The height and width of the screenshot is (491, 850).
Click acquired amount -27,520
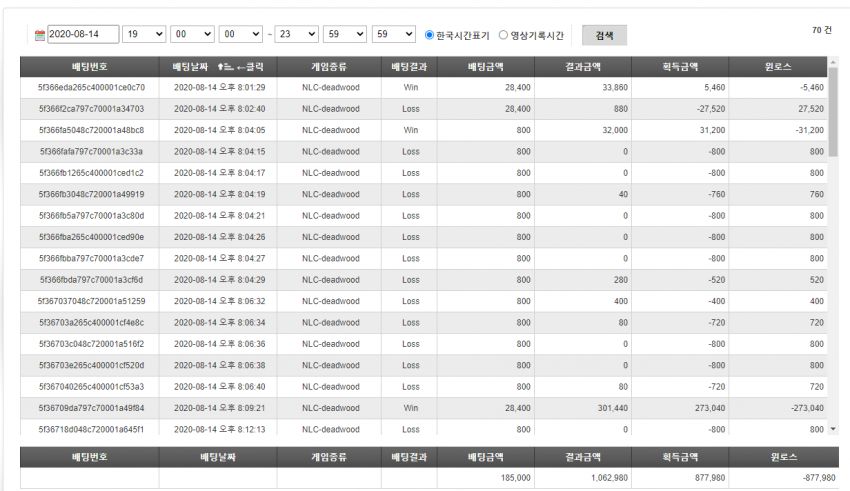click(711, 109)
